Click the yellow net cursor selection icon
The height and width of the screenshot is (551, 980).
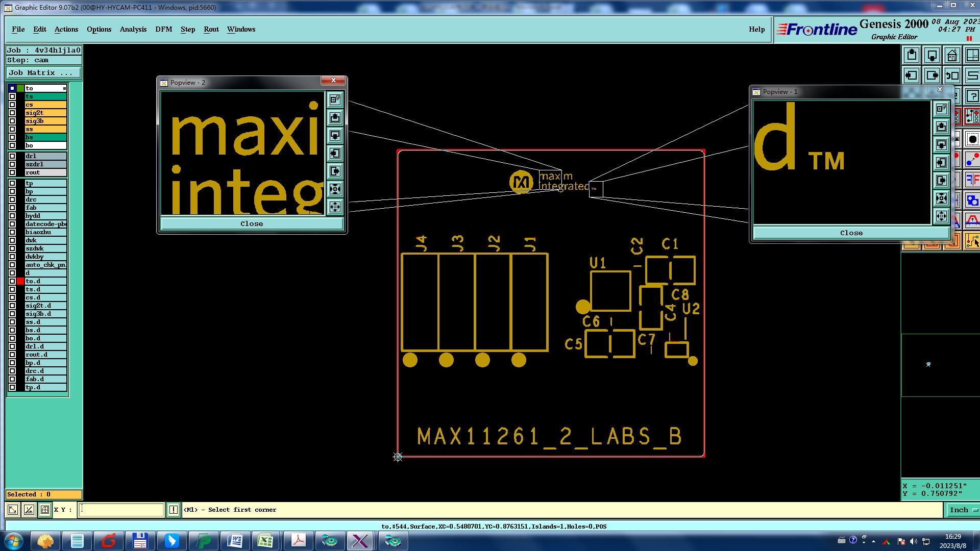973,241
